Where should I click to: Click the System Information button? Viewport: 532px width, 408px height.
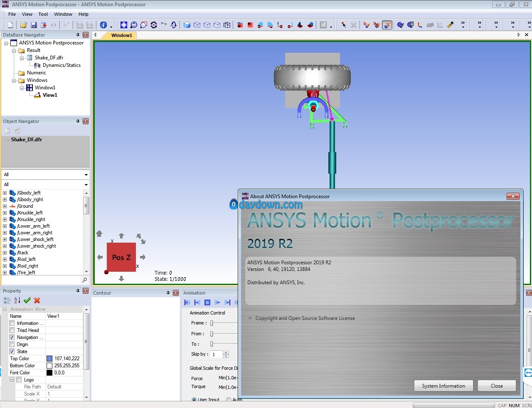pos(443,386)
